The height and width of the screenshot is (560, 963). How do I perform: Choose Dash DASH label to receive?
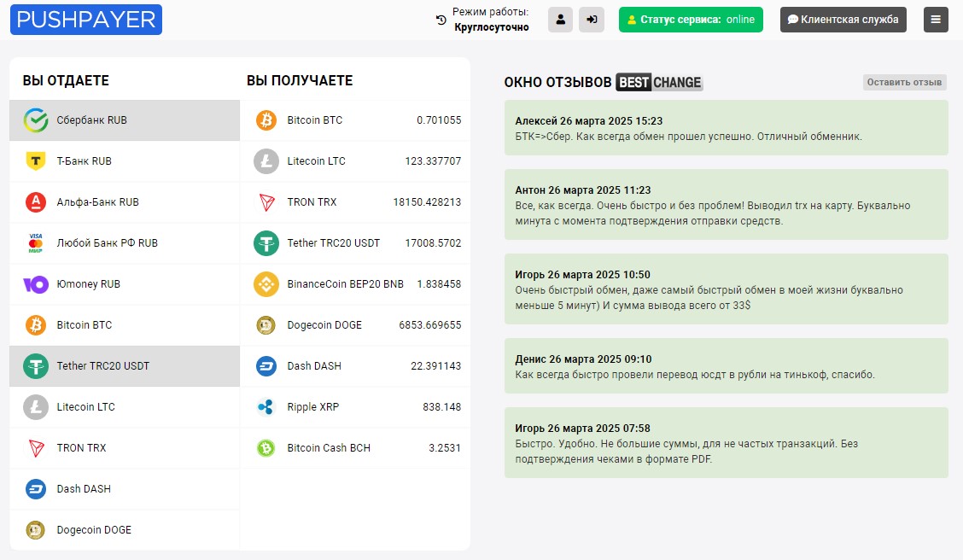tap(314, 366)
